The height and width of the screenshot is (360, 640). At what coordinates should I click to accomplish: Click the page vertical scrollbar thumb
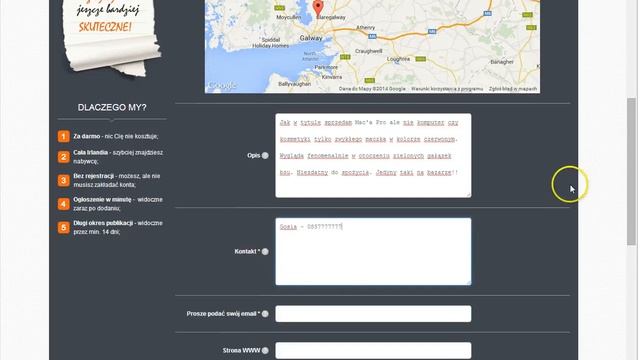631,171
